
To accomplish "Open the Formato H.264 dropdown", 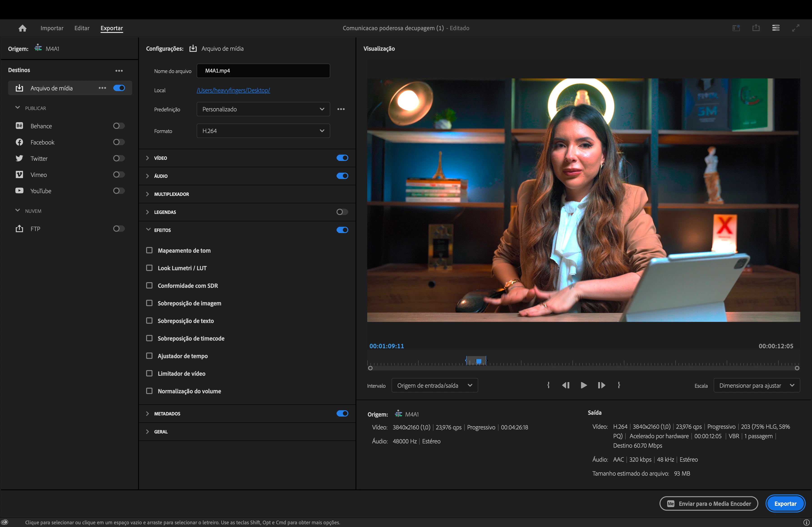I will click(x=263, y=131).
